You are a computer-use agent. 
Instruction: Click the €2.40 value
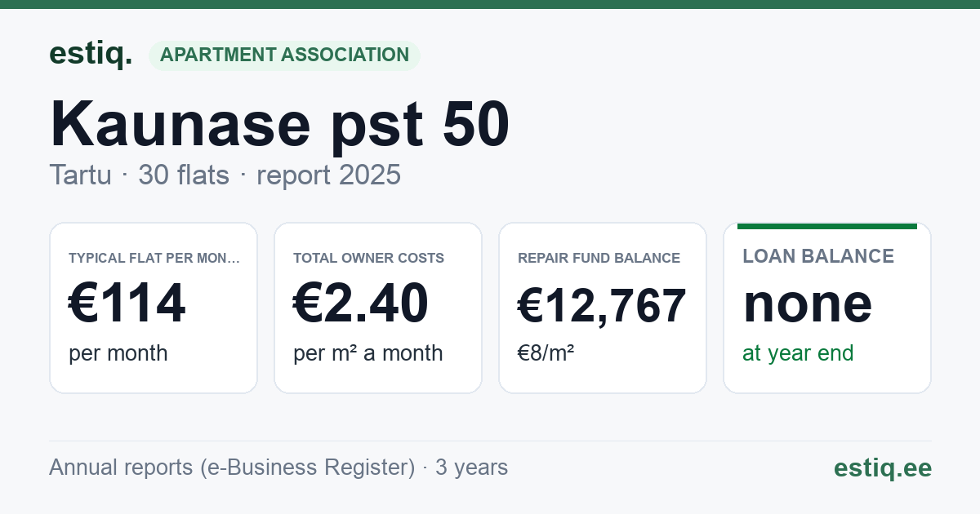pos(360,304)
